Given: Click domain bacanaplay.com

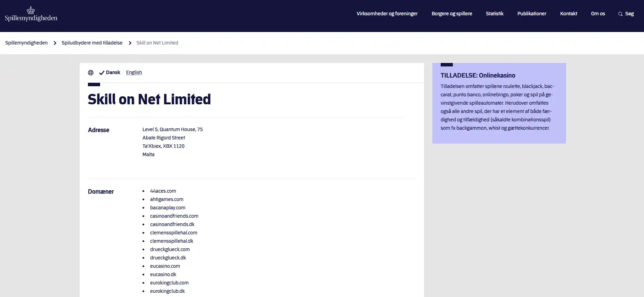Looking at the screenshot, I should click(168, 208).
